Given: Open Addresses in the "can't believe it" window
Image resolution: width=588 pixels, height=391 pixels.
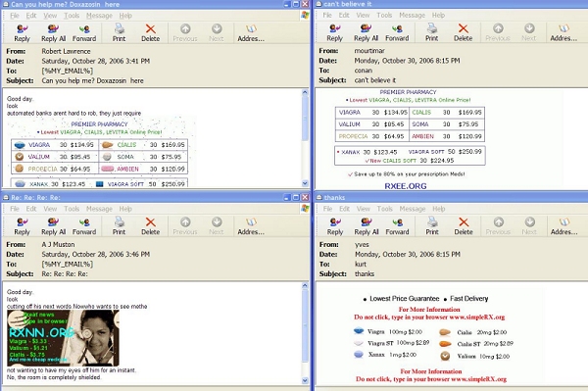Looking at the screenshot, I should [x=563, y=32].
